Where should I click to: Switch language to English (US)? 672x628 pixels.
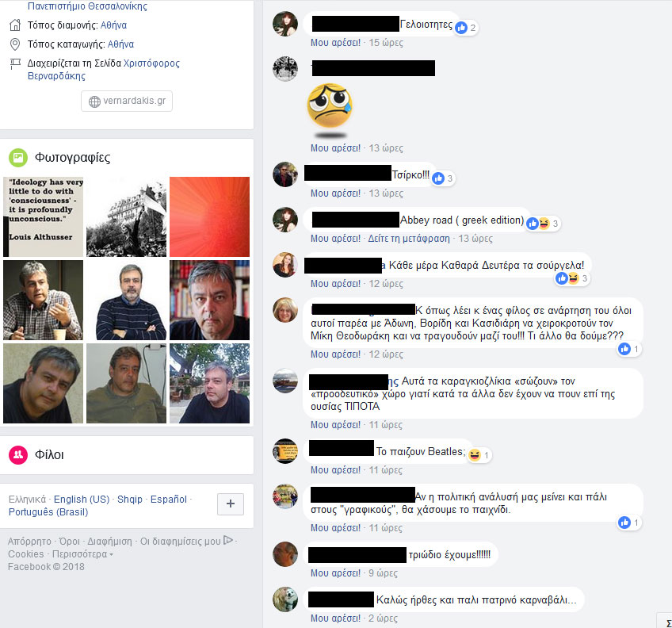(x=82, y=500)
